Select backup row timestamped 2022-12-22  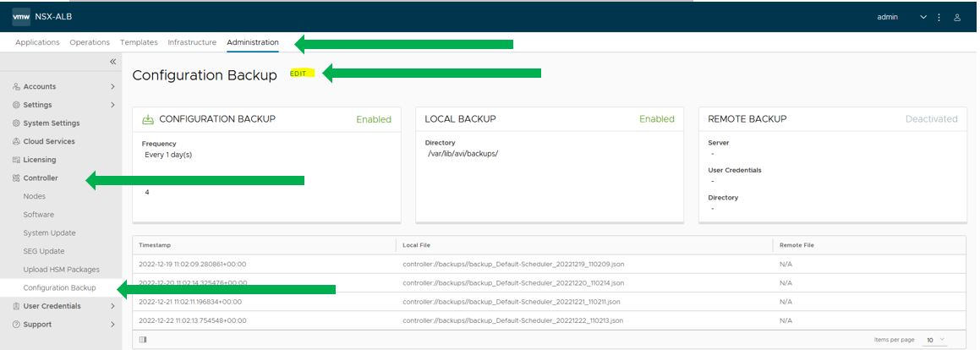[x=549, y=320]
